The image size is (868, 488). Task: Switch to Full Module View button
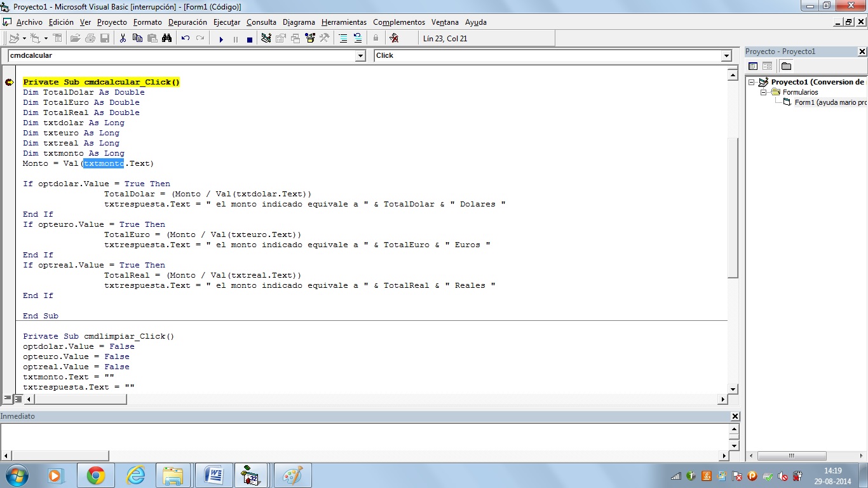pyautogui.click(x=18, y=399)
